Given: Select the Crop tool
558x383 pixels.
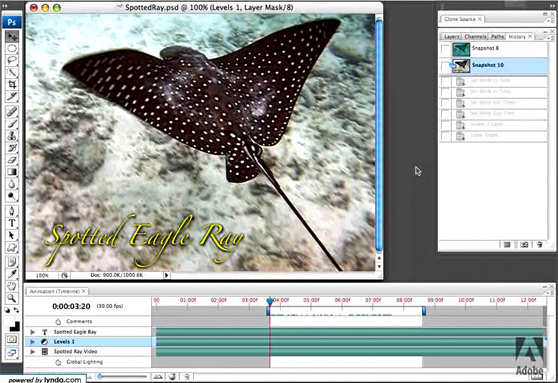Looking at the screenshot, I should click(12, 84).
